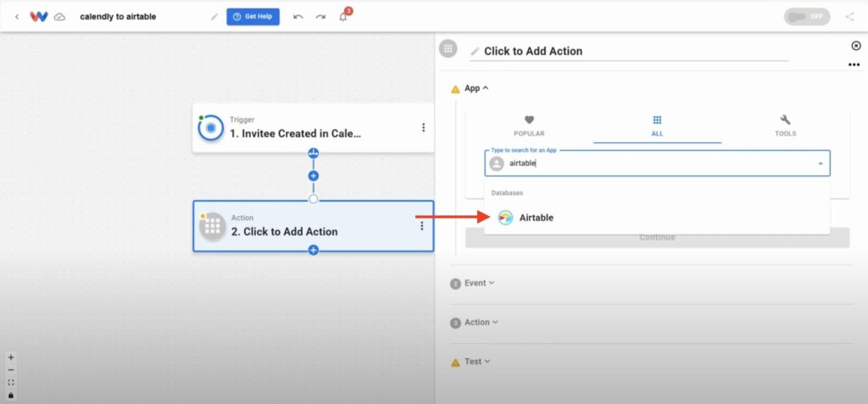Select the Click to Add Action node
This screenshot has height=404, width=868.
click(314, 226)
